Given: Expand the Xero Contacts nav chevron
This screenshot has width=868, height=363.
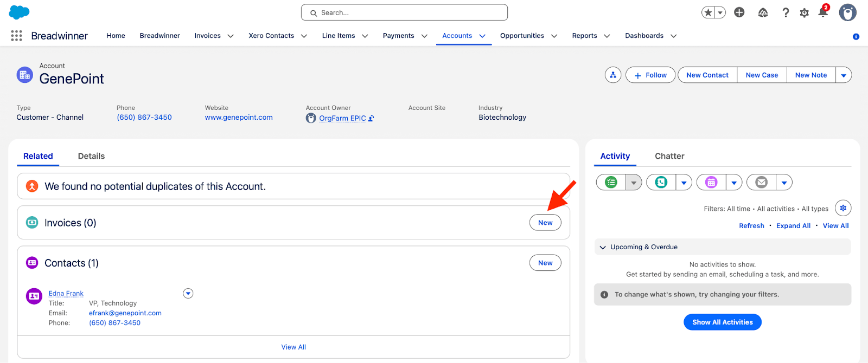Looking at the screenshot, I should (x=304, y=36).
